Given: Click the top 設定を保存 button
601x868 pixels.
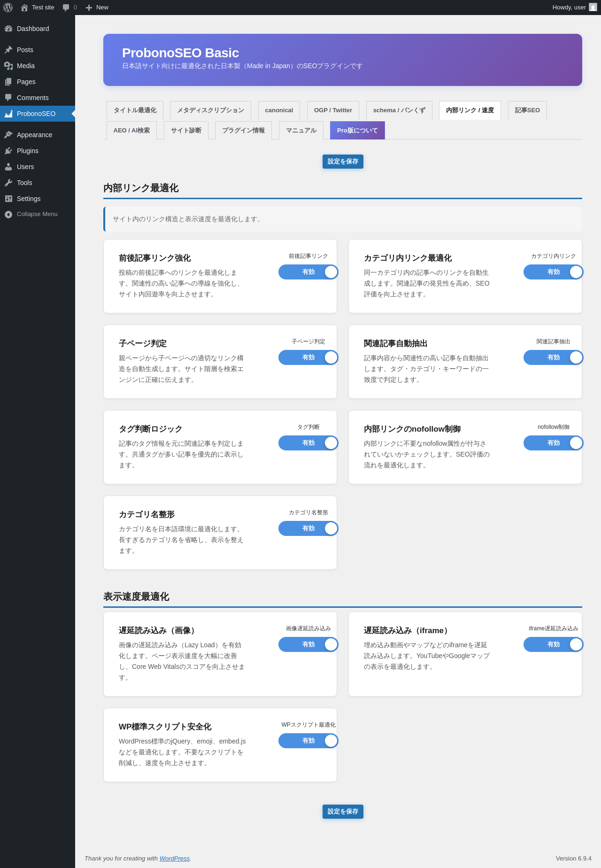Looking at the screenshot, I should click(343, 162).
